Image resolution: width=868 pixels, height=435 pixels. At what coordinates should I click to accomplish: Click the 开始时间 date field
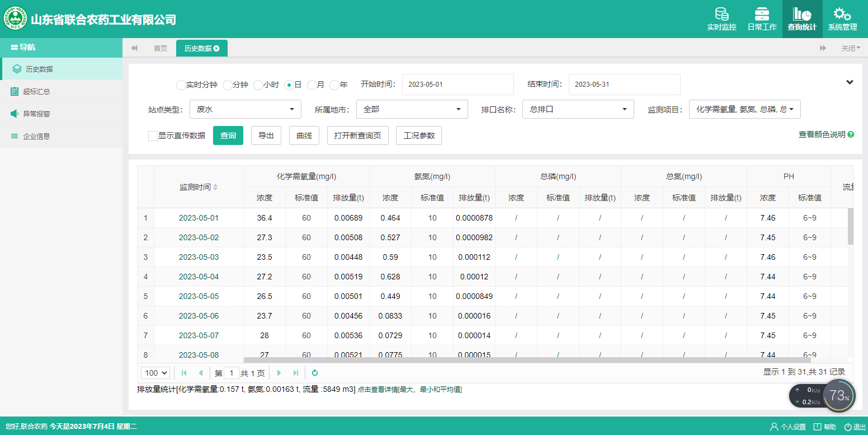pyautogui.click(x=457, y=85)
